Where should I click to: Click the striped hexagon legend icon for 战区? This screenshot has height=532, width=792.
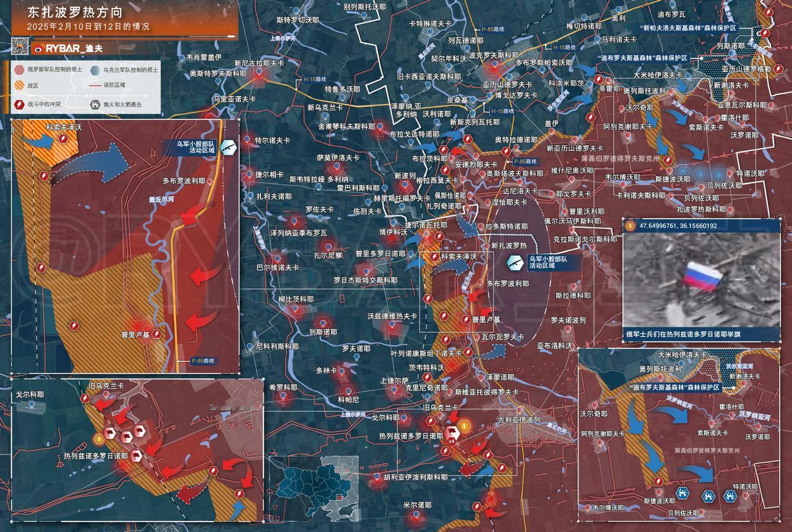click(20, 87)
